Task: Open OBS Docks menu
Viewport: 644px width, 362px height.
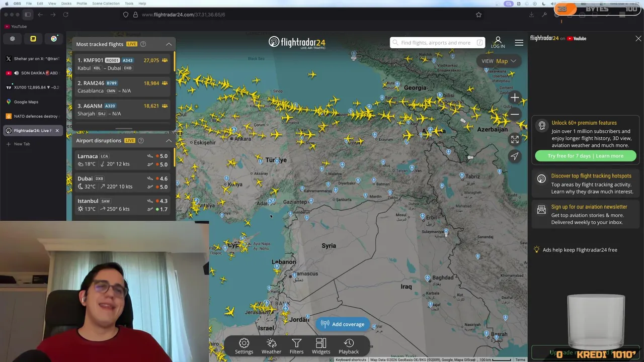Action: (66, 4)
